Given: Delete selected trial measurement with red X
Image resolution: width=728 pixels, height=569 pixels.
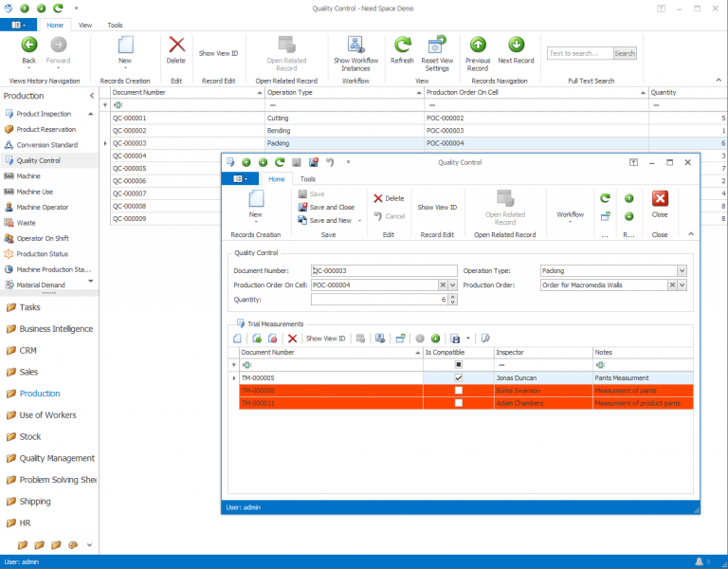Looking at the screenshot, I should click(292, 338).
